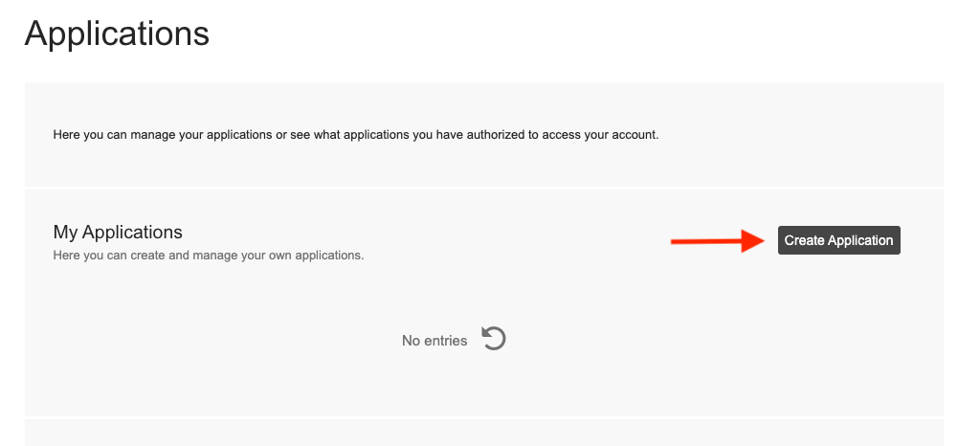Click the subtitle under My Applications
This screenshot has height=446, width=980.
pos(208,256)
